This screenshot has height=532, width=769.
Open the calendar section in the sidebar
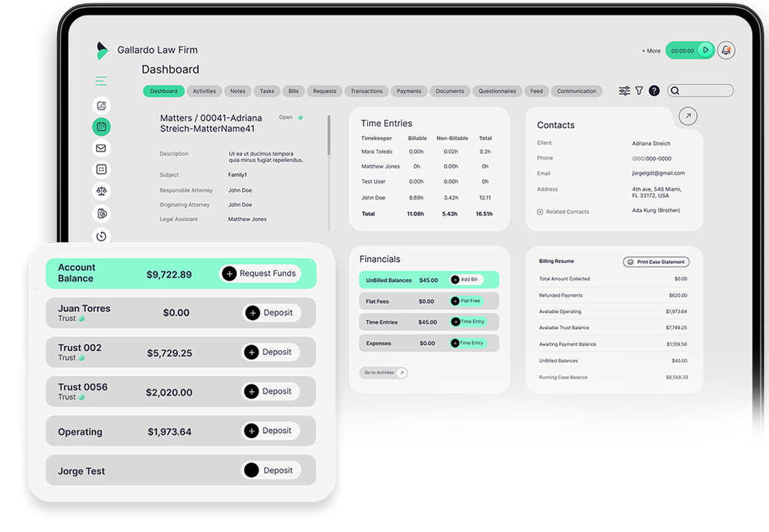point(101,127)
